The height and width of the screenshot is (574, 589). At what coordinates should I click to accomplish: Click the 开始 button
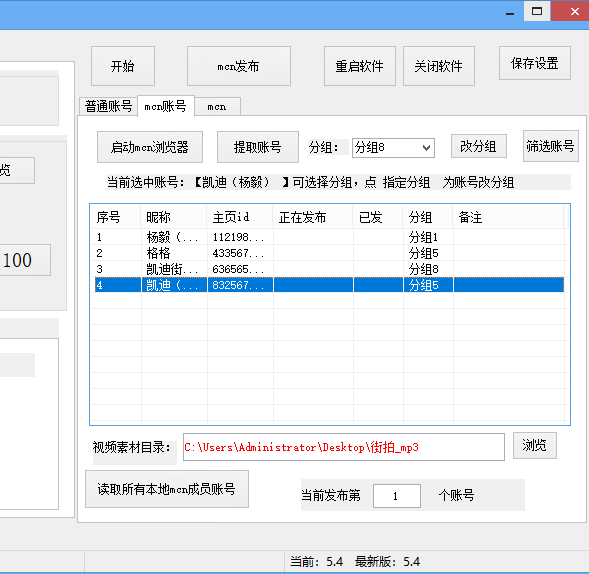coord(123,66)
